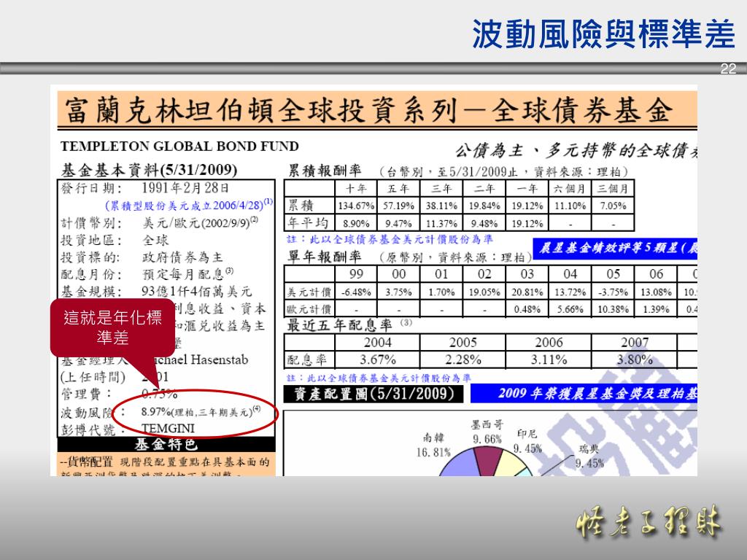Click the volatility value "8.97%(理柏,三年期美元)"
747x560 pixels.
point(198,412)
